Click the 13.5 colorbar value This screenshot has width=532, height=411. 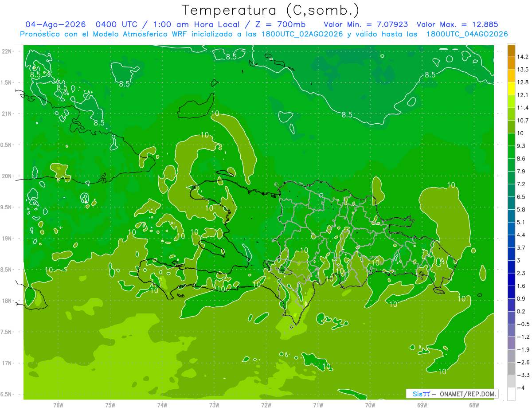tap(523, 70)
